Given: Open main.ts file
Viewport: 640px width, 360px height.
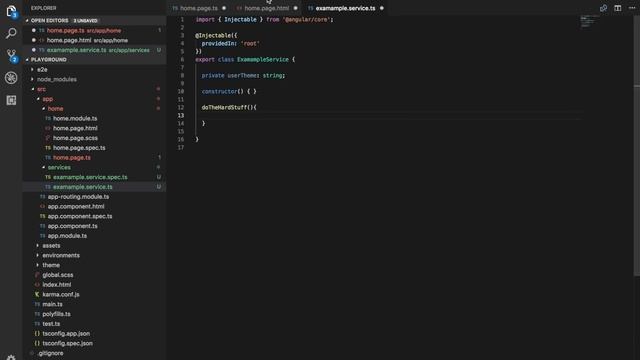Looking at the screenshot, I should click(x=52, y=304).
